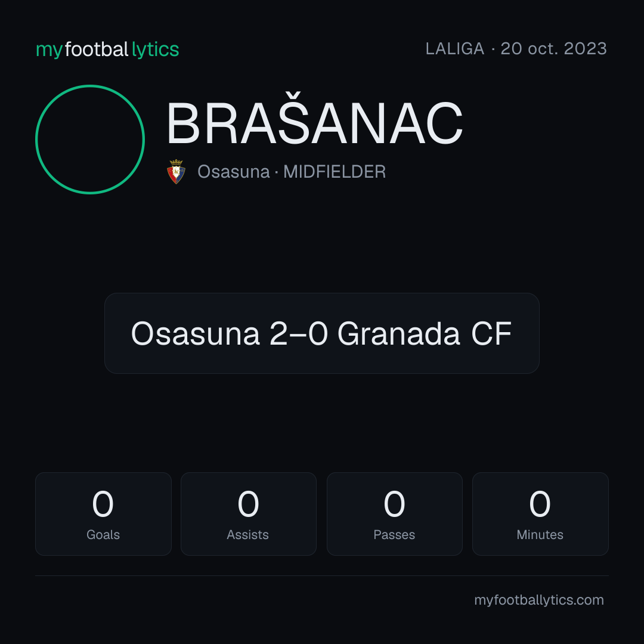Click the LALIGA competition label
644x644 pixels.
click(455, 49)
